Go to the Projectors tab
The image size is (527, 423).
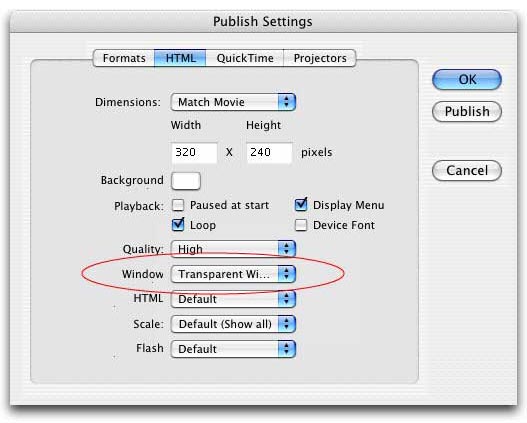[320, 58]
